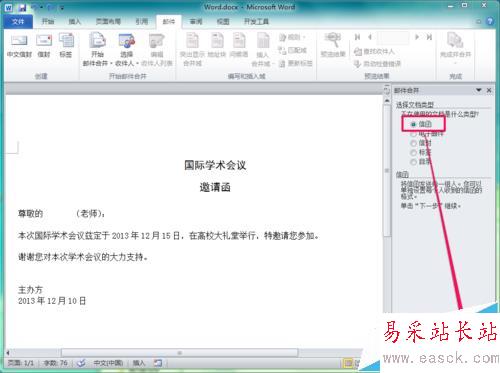Open the 文件 (File) tab
The width and height of the screenshot is (500, 373).
[18, 22]
